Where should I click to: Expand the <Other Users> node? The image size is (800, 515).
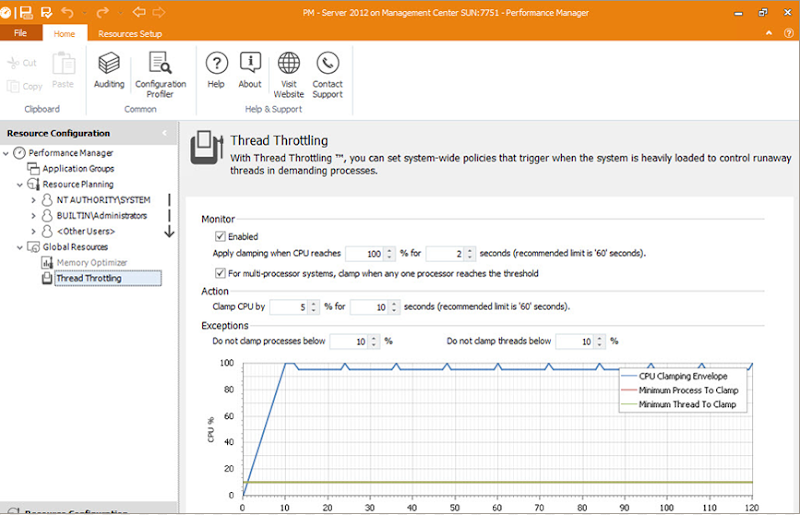[x=34, y=232]
